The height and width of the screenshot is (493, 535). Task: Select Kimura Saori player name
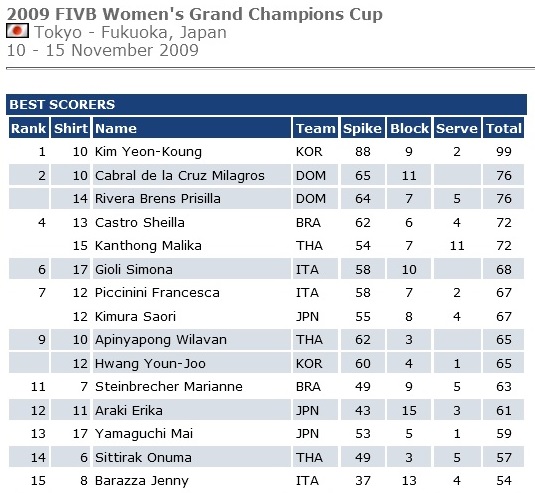click(x=135, y=317)
